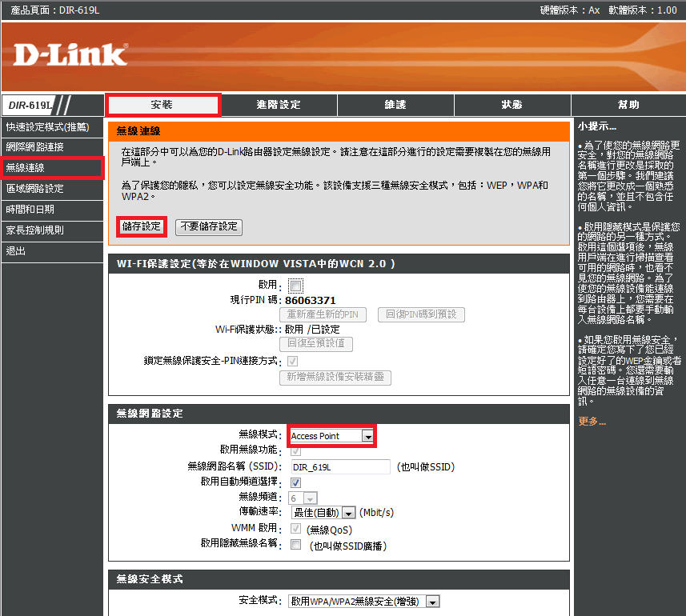This screenshot has width=686, height=616.
Task: Click 退出 to log out
Action: tap(52, 251)
